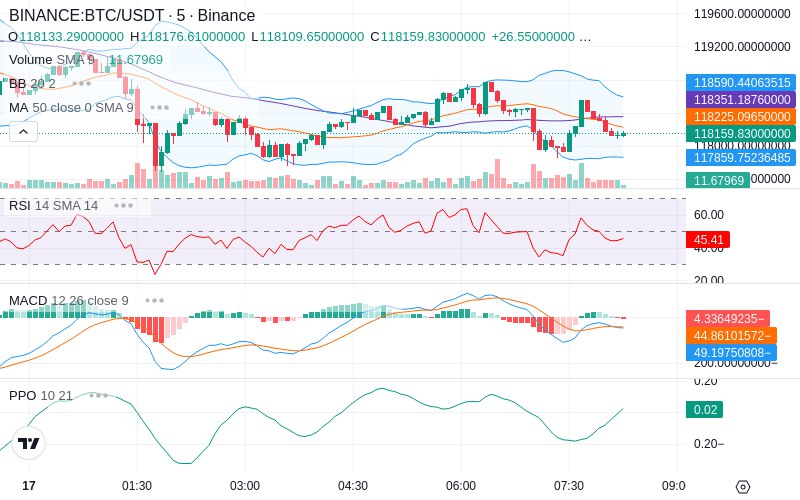Click the 117859.75236485 lower band label
Viewport: 800px width, 500px height.
point(741,158)
